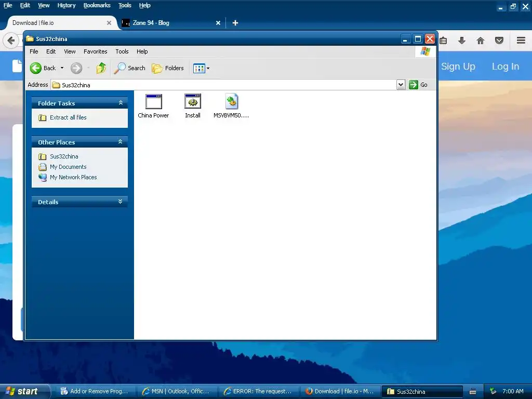This screenshot has height=399, width=532.
Task: Click the Windows flag logo in Explorer
Action: coord(425,51)
